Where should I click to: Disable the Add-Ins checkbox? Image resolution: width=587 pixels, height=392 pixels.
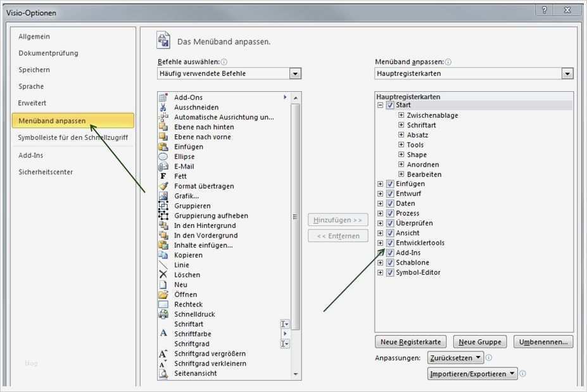[390, 252]
